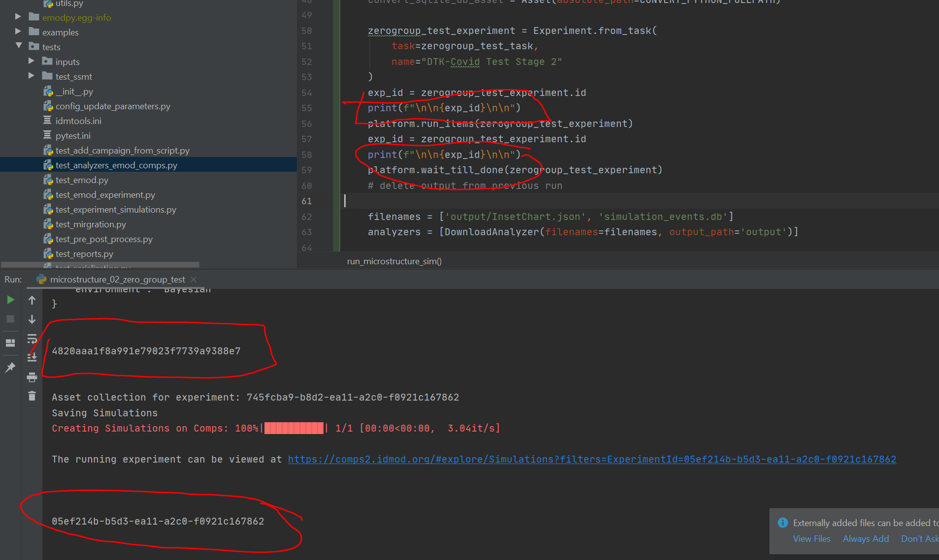The image size is (939, 560).
Task: Select test_reports.py in the project tree
Action: coord(85,253)
